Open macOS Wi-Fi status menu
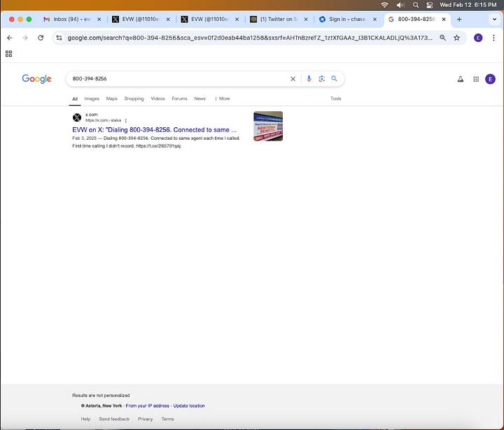 (384, 5)
